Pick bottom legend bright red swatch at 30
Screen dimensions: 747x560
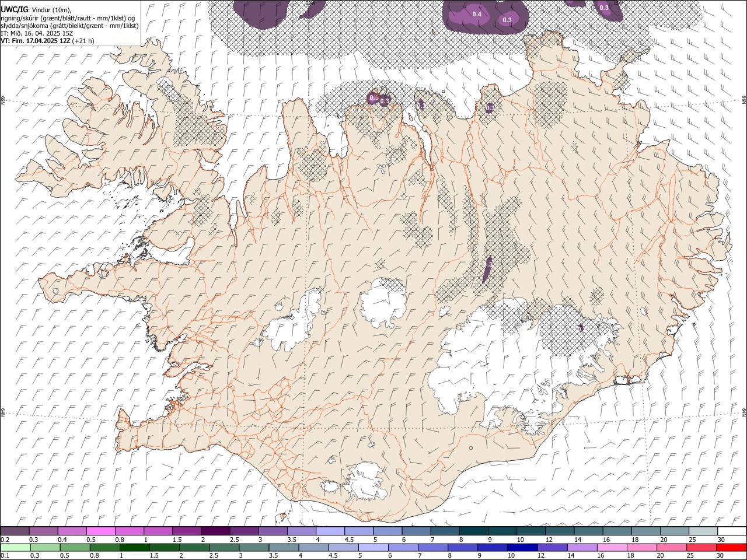click(731, 547)
